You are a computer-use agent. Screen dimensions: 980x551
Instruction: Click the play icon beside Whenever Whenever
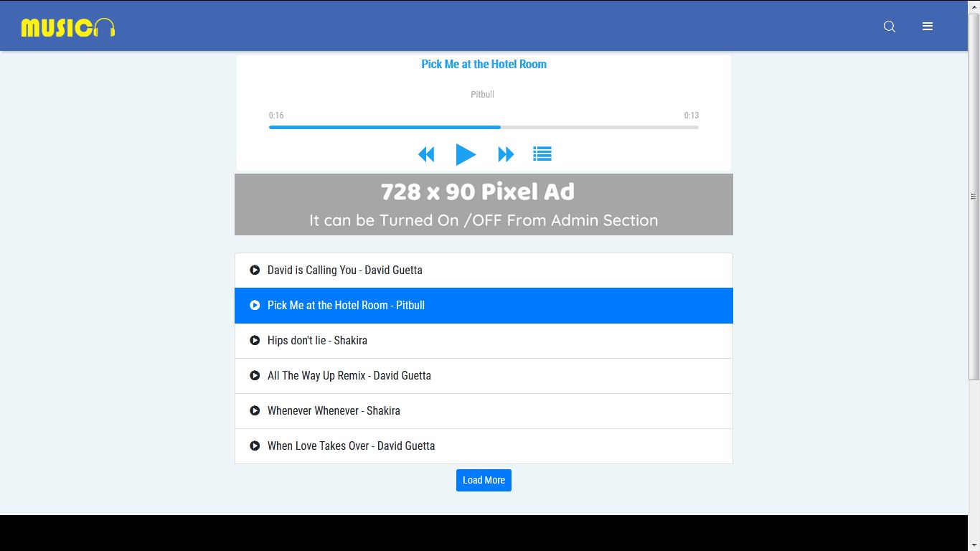[255, 410]
